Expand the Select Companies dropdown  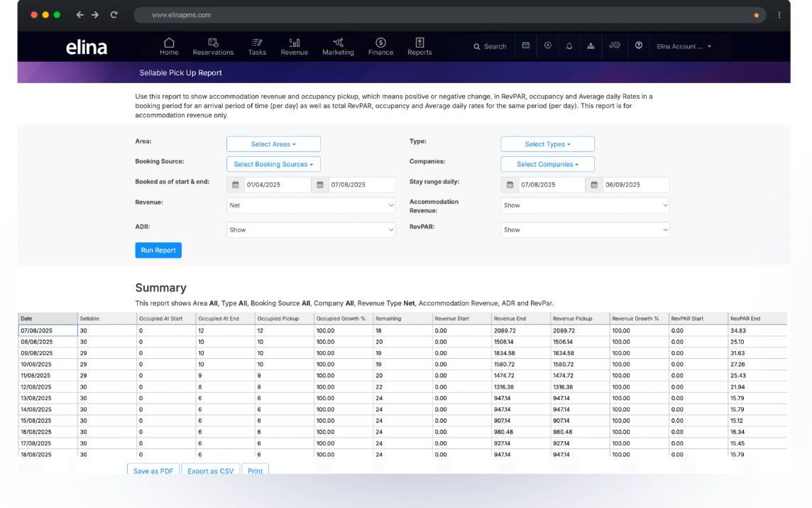(x=547, y=164)
